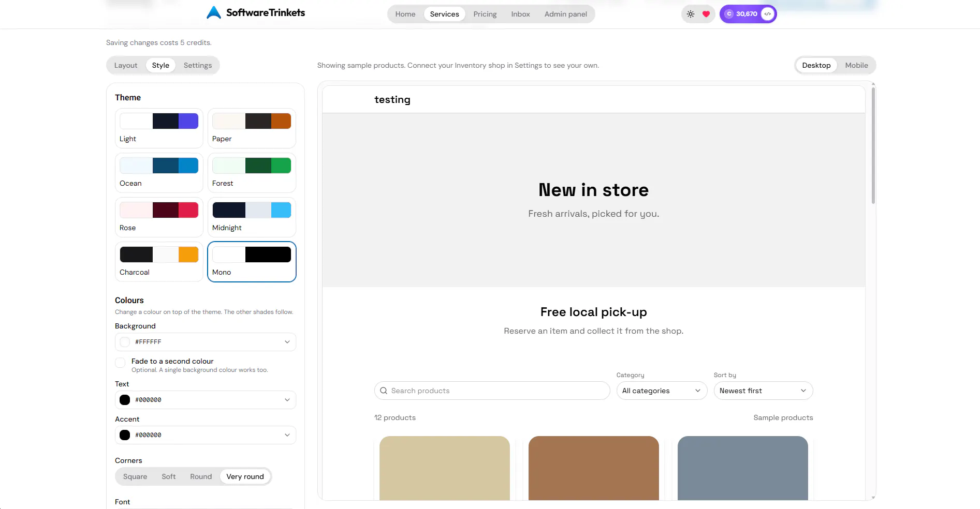The image size is (980, 509).
Task: Choose the Paper theme
Action: tap(252, 128)
